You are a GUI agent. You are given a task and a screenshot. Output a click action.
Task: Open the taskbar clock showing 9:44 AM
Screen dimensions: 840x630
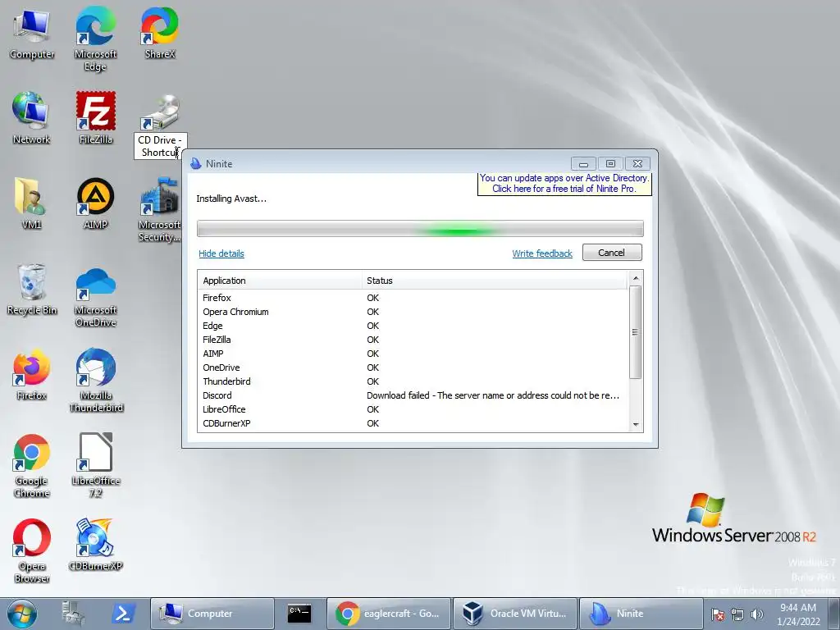798,614
